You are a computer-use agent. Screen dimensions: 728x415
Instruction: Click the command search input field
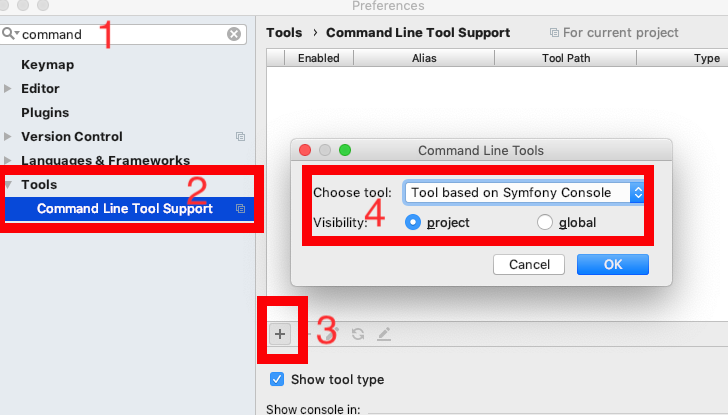coord(123,34)
